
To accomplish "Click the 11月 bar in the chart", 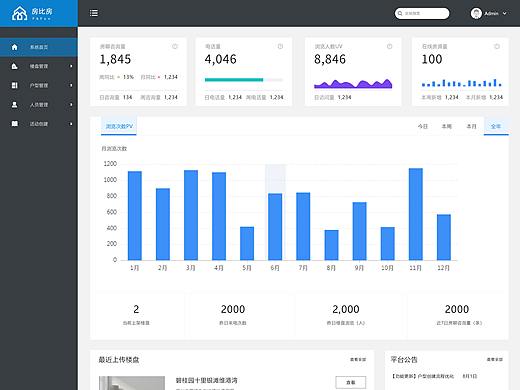I will [x=416, y=214].
